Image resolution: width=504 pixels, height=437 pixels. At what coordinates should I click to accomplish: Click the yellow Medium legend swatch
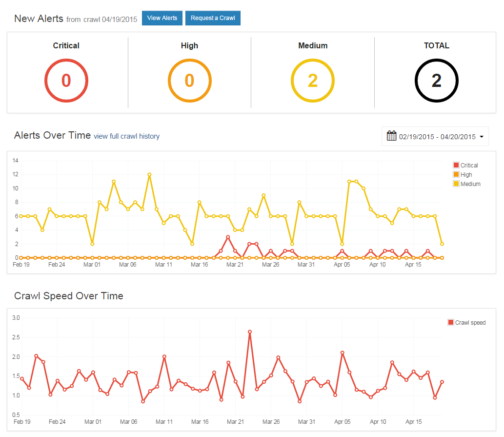[456, 184]
